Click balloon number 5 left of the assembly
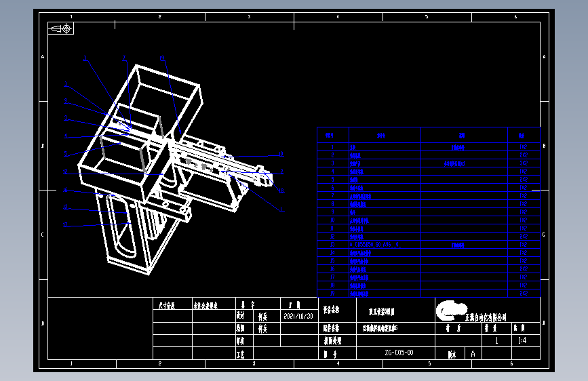Viewport: 588px width, 381px height. (x=66, y=154)
